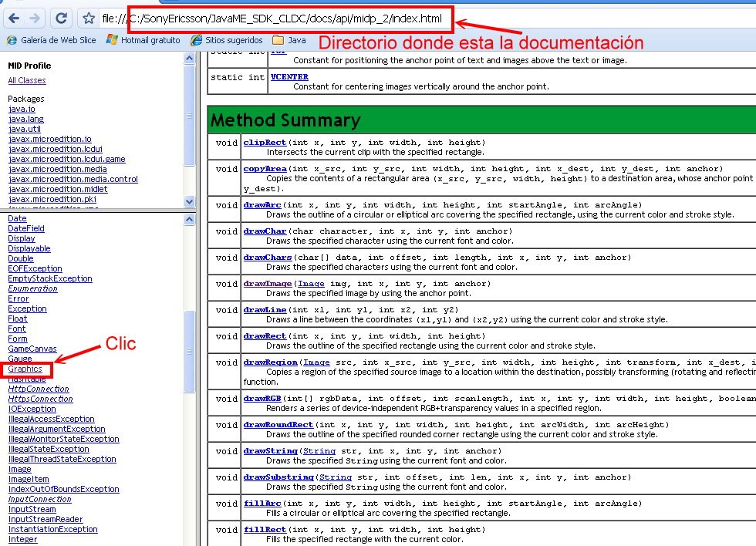Open the java.io package
Screen dimensions: 756x546
pos(22,109)
